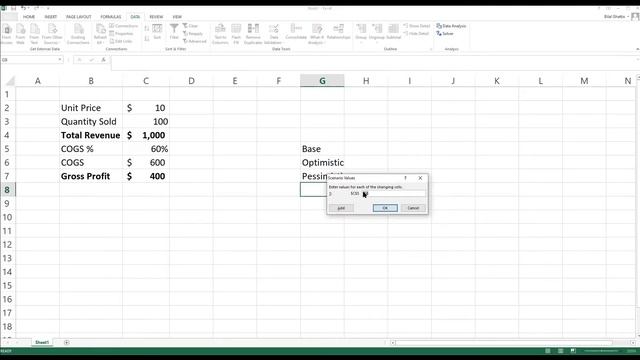Click the changing cell value field
Viewport: 640px width, 360px height.
393,193
